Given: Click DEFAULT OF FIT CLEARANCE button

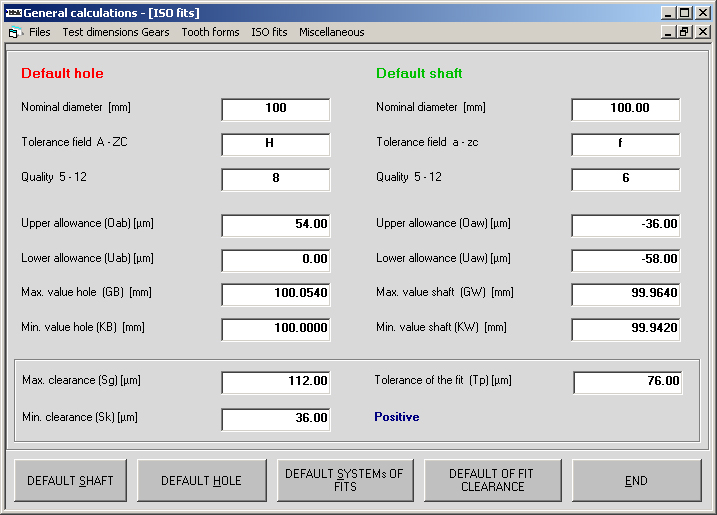Looking at the screenshot, I should (492, 480).
